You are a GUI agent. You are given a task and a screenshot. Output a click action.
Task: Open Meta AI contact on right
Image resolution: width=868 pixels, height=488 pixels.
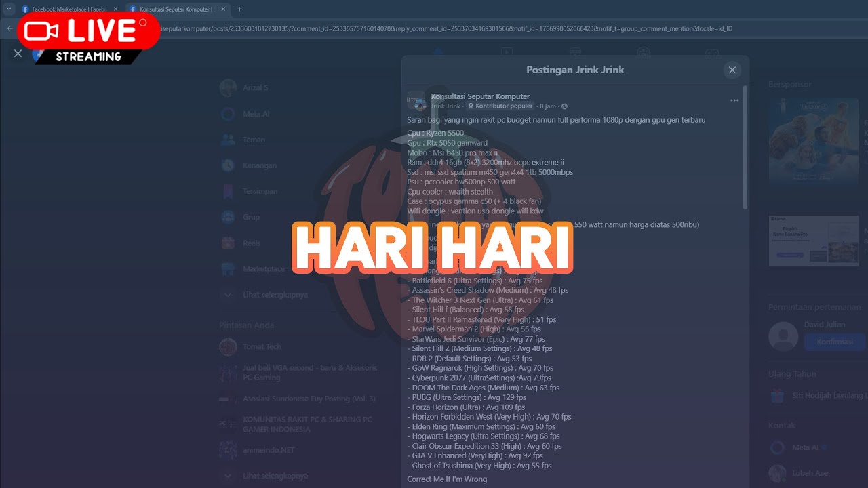point(799,447)
